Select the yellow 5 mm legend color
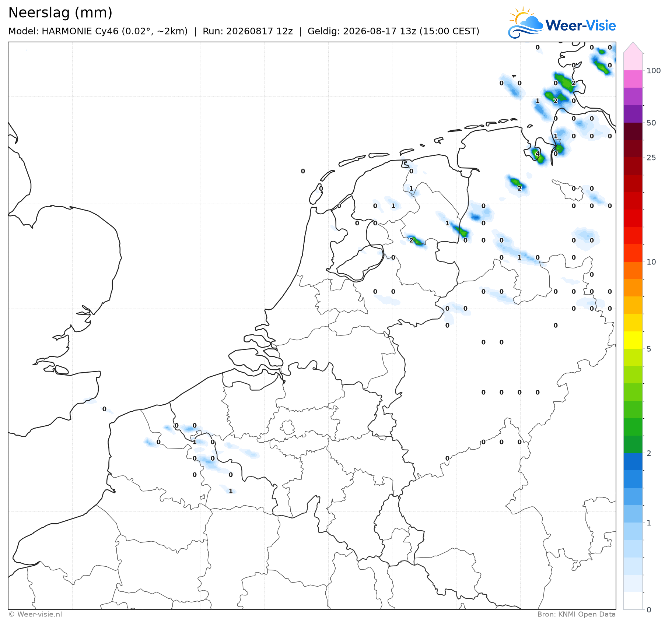Viewport: 672px width, 619px height. click(x=633, y=340)
